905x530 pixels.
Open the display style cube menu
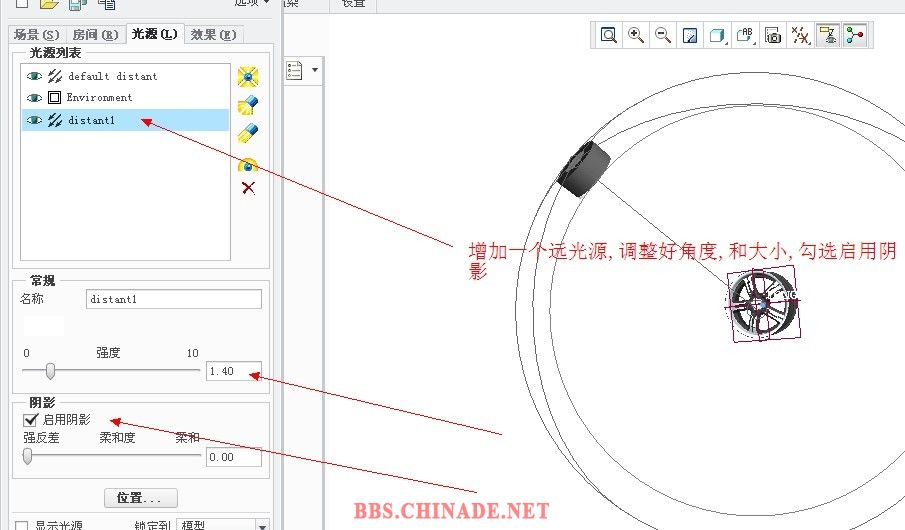coord(717,35)
